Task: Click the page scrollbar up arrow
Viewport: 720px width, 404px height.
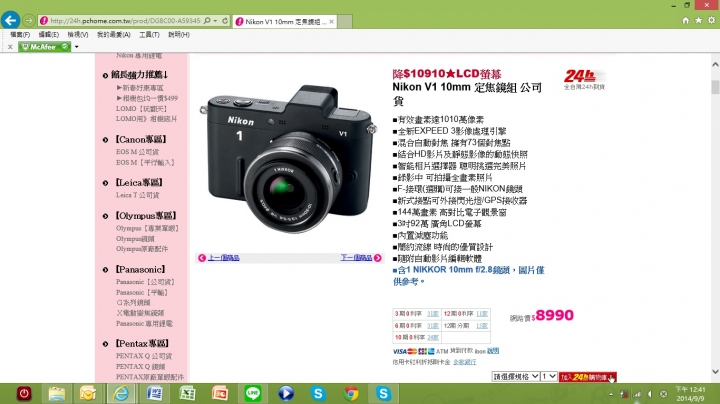Action: pyautogui.click(x=715, y=65)
